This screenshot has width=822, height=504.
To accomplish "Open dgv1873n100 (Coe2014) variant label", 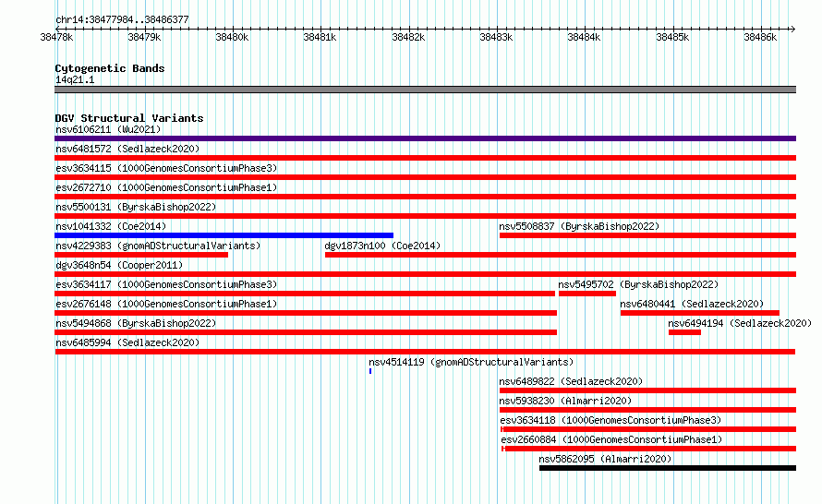I will [x=382, y=246].
